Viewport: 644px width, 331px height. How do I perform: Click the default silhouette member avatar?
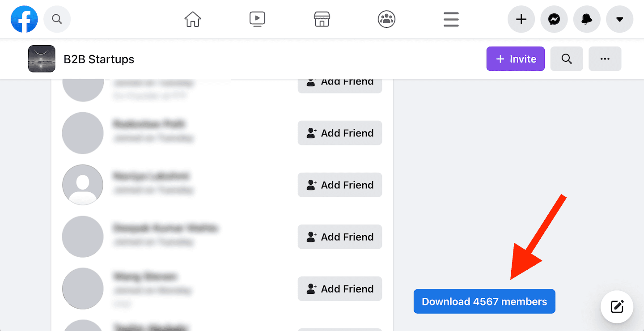pos(83,185)
